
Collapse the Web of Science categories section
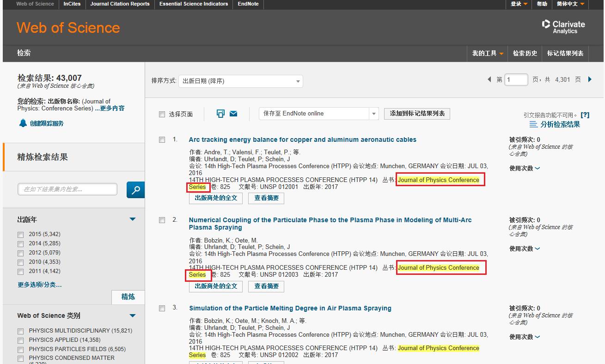coord(133,316)
